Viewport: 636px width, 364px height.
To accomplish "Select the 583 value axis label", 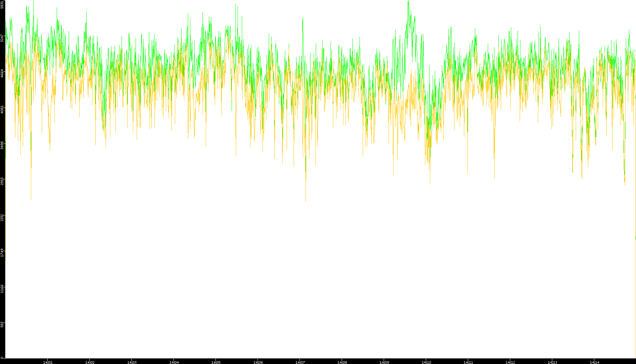I will coord(2,324).
